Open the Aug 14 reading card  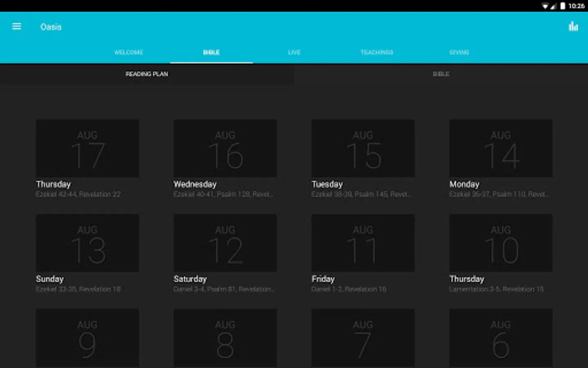coord(501,148)
